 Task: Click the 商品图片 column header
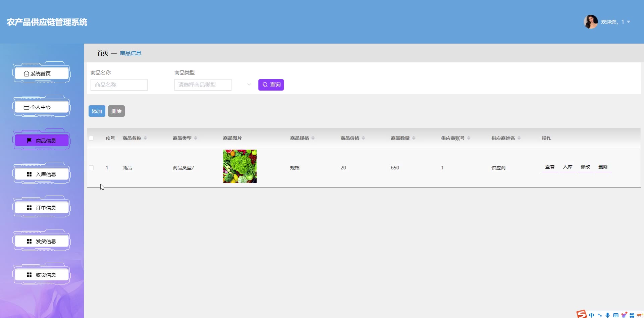[x=232, y=138]
